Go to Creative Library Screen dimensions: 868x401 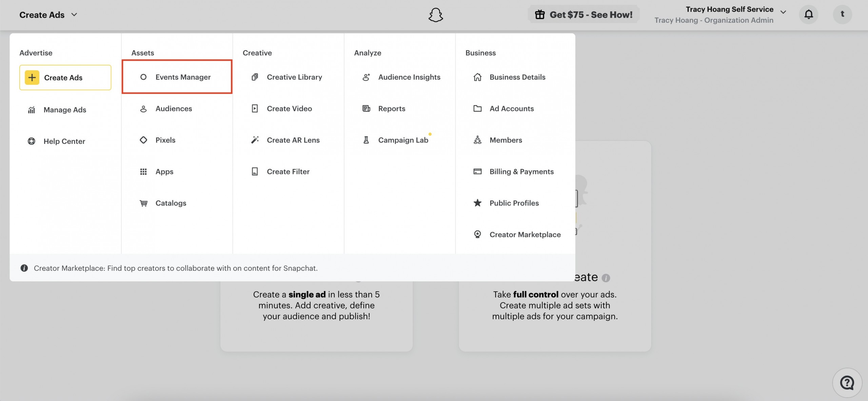coord(294,77)
